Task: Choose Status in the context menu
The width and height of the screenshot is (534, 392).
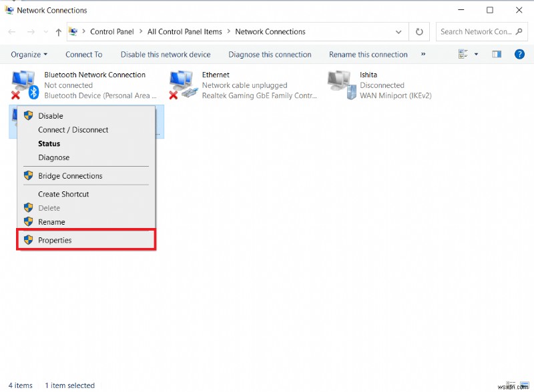Action: click(86, 143)
